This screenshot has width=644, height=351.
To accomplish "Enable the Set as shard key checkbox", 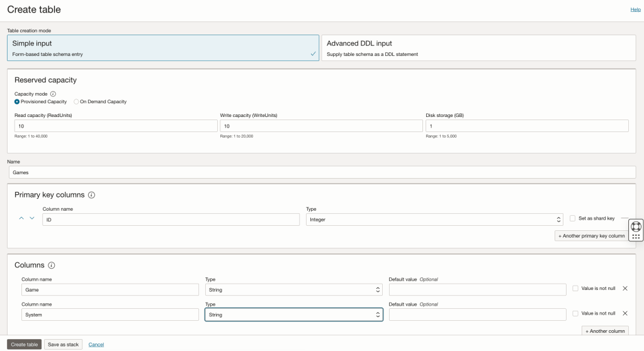I will point(573,218).
